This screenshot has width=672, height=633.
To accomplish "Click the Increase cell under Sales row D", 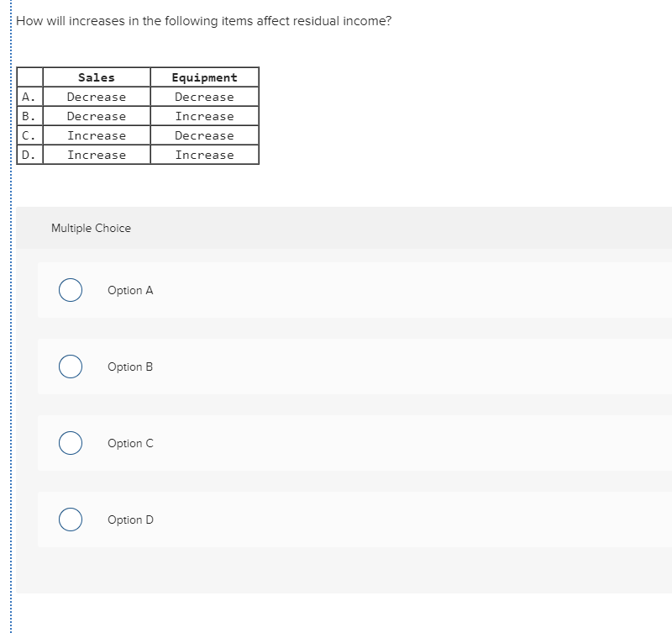I will (x=96, y=155).
